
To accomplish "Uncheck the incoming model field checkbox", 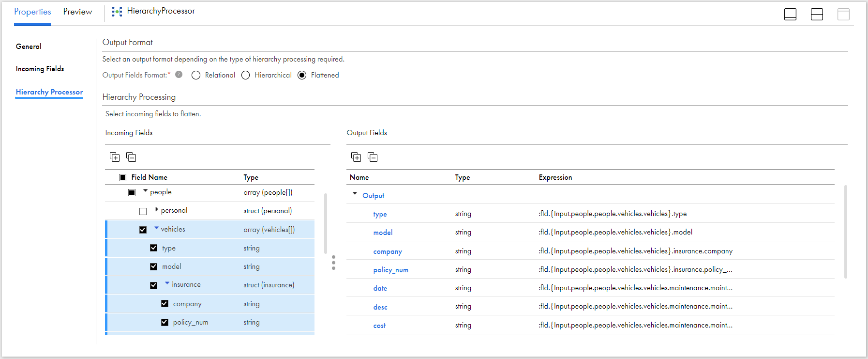I will click(153, 266).
